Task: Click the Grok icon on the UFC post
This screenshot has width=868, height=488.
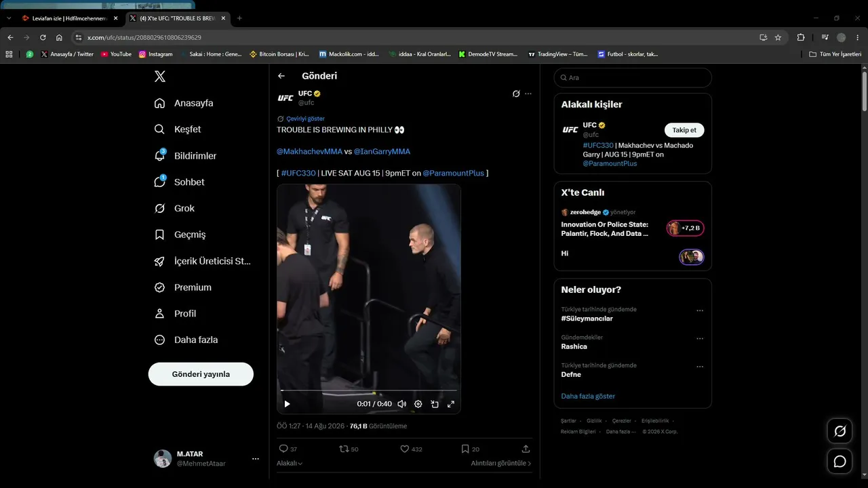Action: point(516,94)
